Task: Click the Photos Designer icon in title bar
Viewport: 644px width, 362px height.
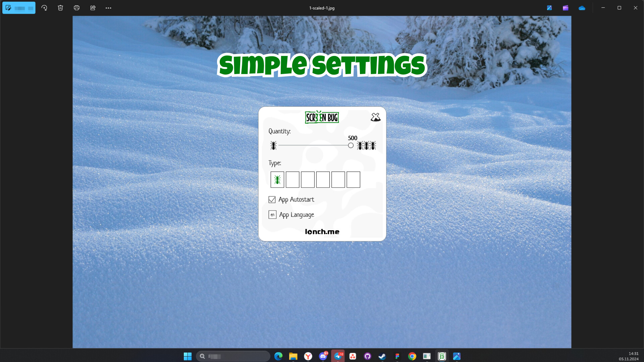Action: (x=549, y=8)
